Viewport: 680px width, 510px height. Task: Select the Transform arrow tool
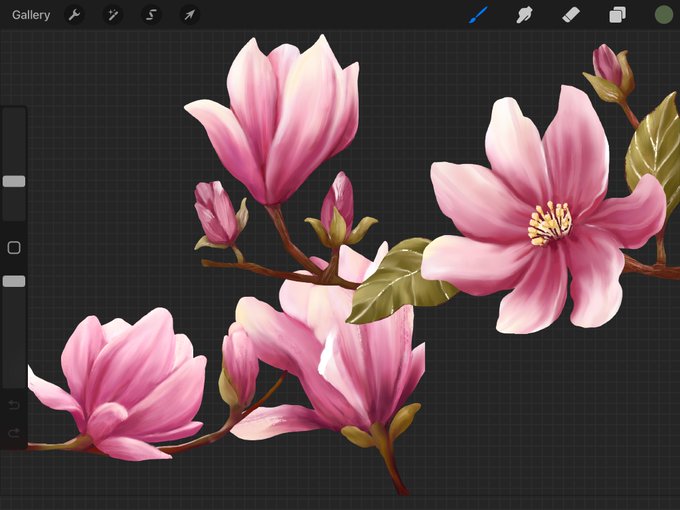pyautogui.click(x=190, y=15)
